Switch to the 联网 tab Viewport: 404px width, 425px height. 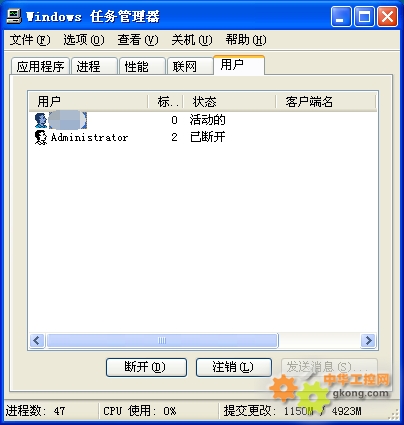pyautogui.click(x=190, y=66)
